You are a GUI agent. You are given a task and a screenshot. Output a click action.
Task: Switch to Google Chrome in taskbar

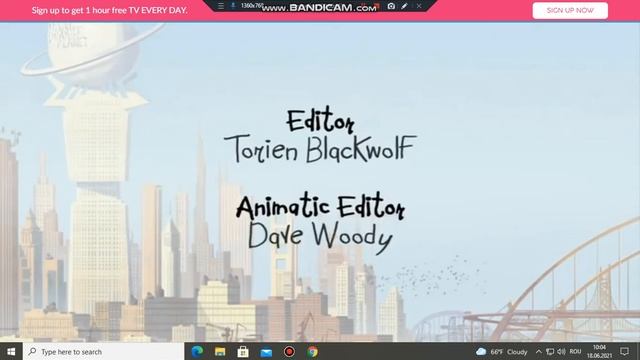pyautogui.click(x=313, y=351)
